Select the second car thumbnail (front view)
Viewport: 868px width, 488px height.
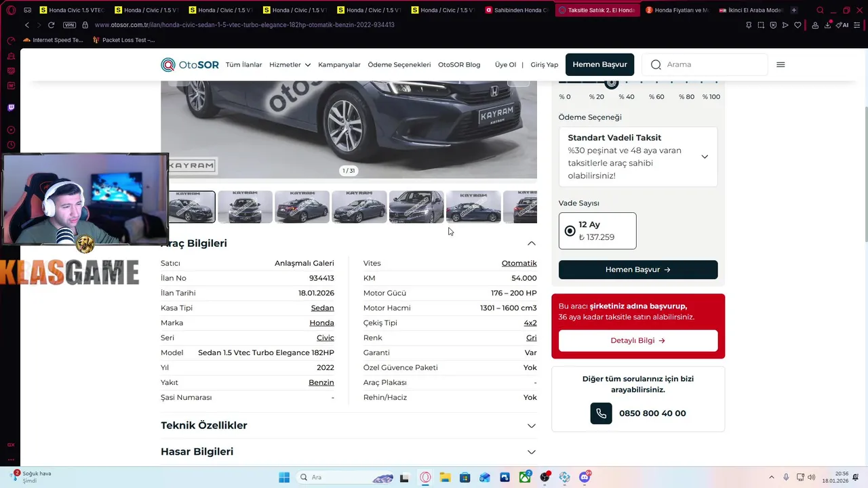pyautogui.click(x=245, y=207)
